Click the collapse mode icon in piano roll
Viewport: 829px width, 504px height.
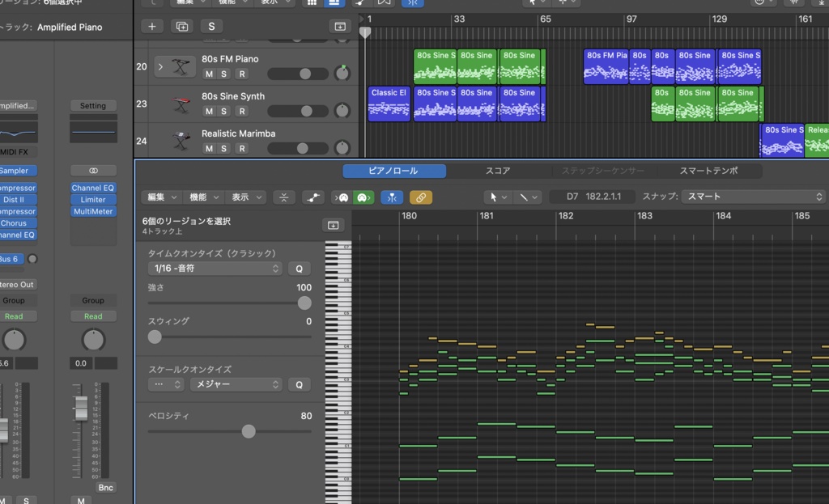pos(284,197)
